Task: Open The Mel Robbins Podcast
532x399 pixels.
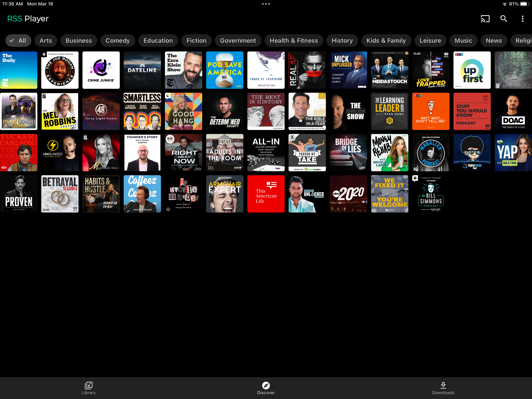Action: 60,111
